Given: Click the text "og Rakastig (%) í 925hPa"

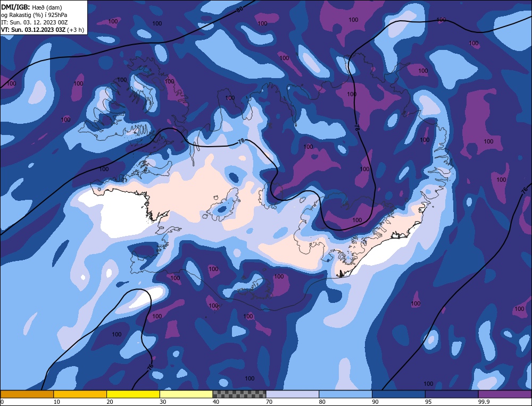Looking at the screenshot, I should [34, 15].
